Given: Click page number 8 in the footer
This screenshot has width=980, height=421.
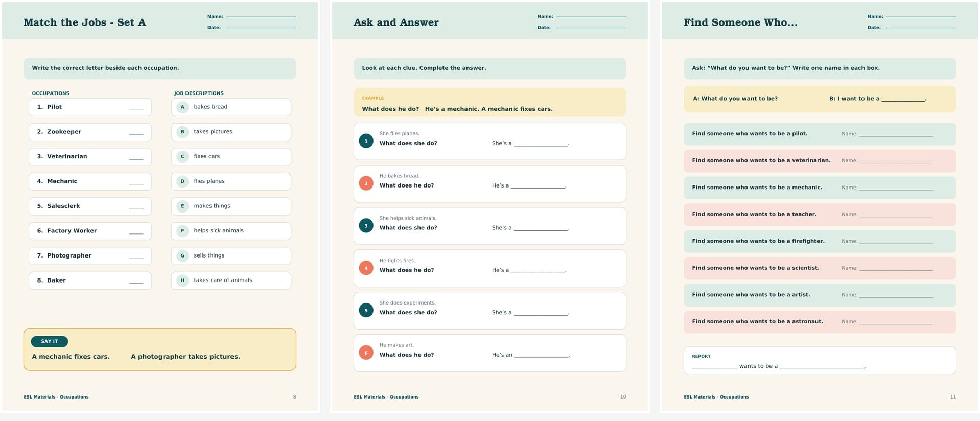Looking at the screenshot, I should 294,397.
